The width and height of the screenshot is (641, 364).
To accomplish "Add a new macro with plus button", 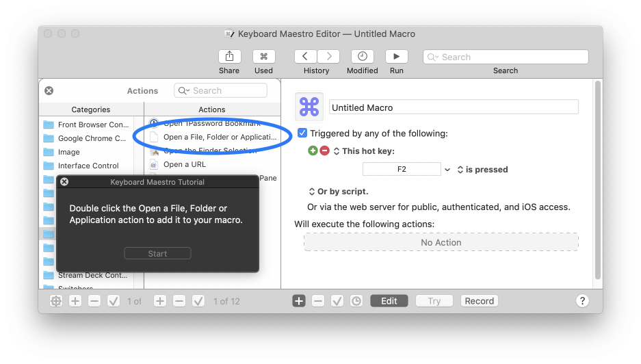I will click(160, 301).
